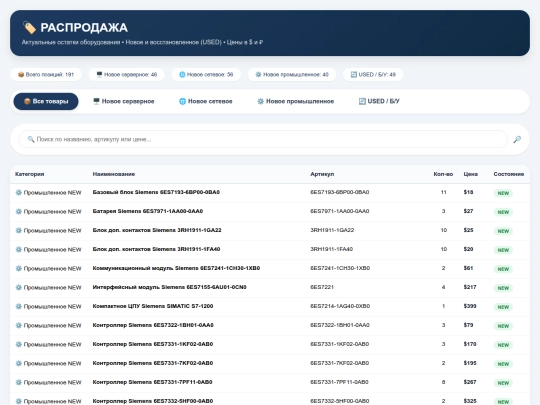Open the 'Новое сетевое' tab

[206, 101]
